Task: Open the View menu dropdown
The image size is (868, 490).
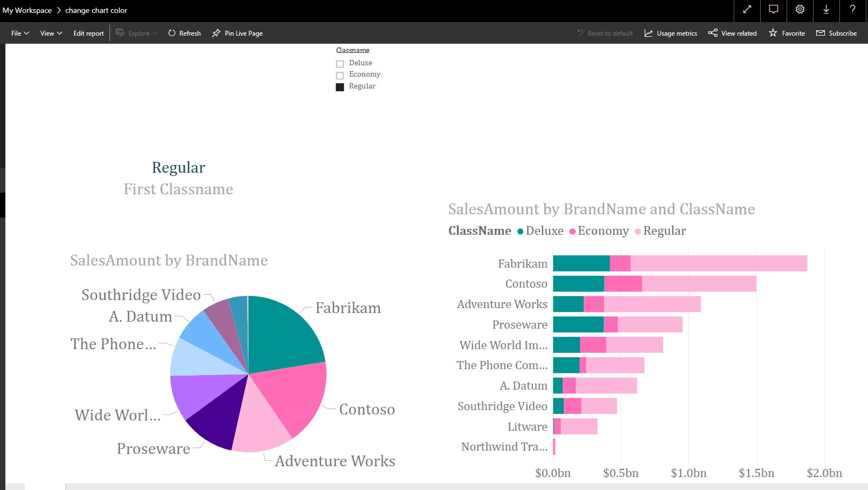Action: [x=51, y=33]
